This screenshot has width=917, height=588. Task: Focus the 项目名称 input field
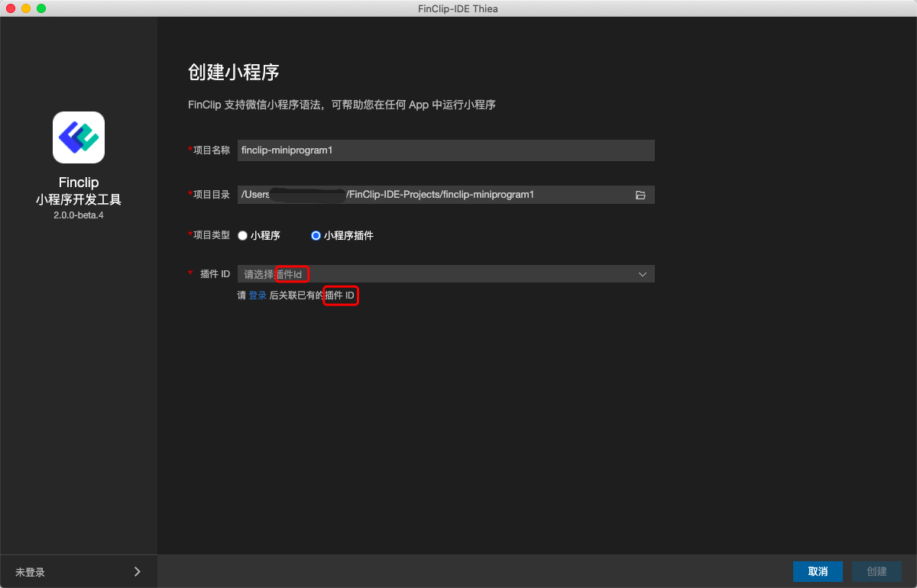click(446, 150)
